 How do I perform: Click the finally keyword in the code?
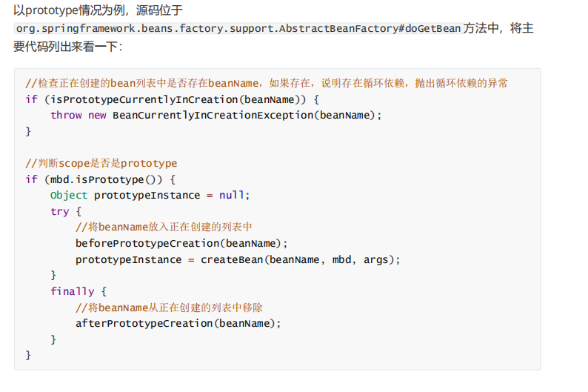73,292
